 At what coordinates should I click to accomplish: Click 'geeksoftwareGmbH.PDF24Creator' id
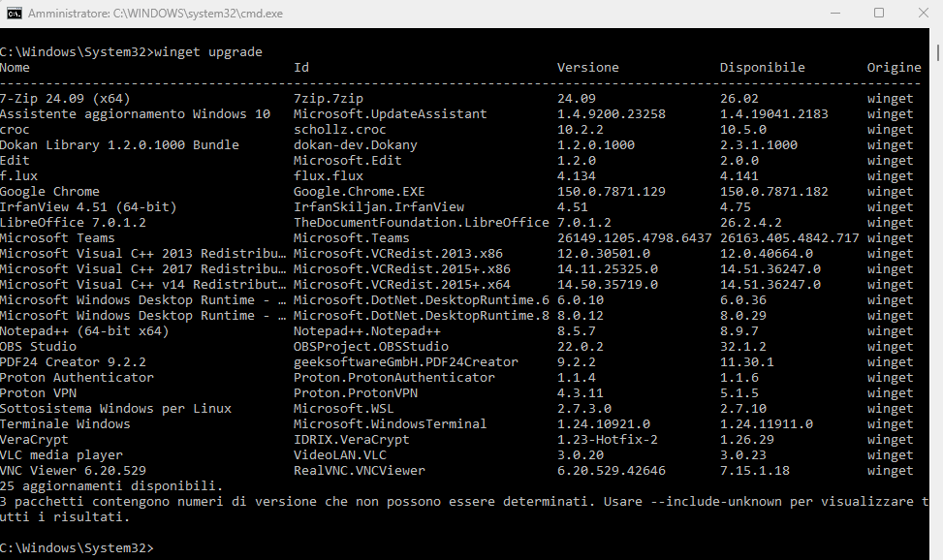[x=406, y=362]
